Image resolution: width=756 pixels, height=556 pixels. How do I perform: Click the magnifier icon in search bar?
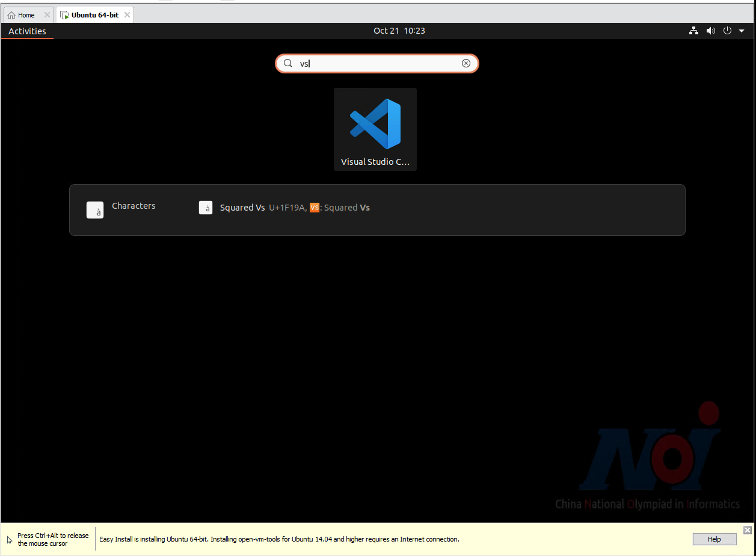coord(288,63)
